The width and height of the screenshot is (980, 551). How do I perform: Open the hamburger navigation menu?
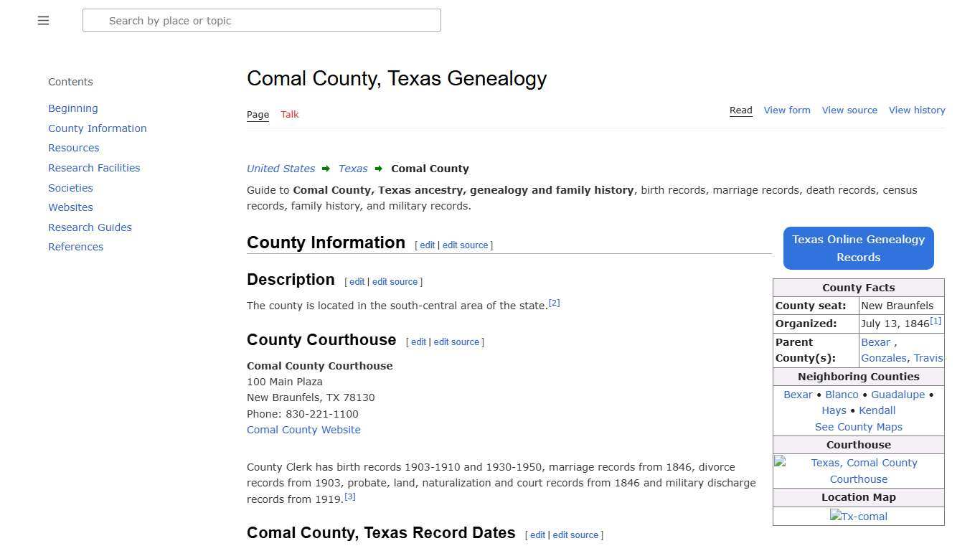(x=43, y=20)
